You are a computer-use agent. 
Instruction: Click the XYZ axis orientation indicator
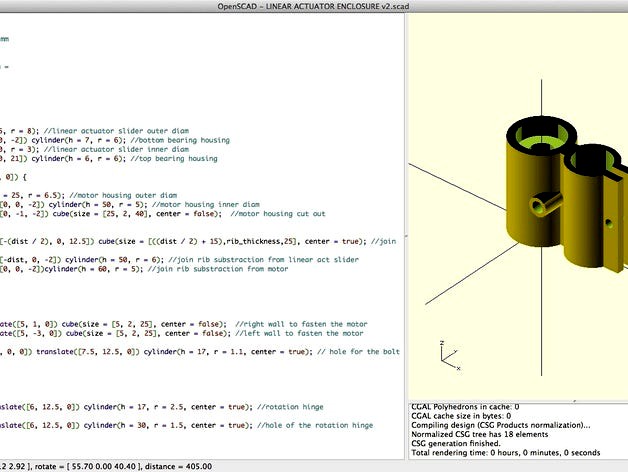pyautogui.click(x=451, y=356)
